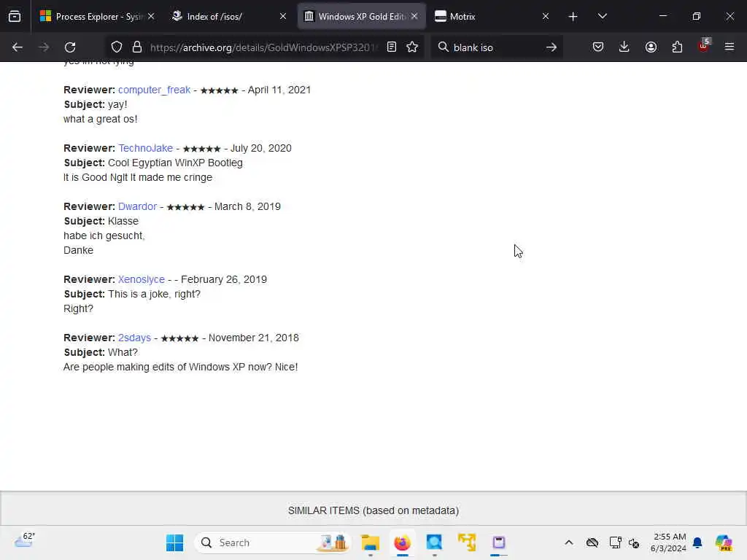Open the yellow network-diagram taskbar app
The width and height of the screenshot is (747, 560).
(467, 542)
